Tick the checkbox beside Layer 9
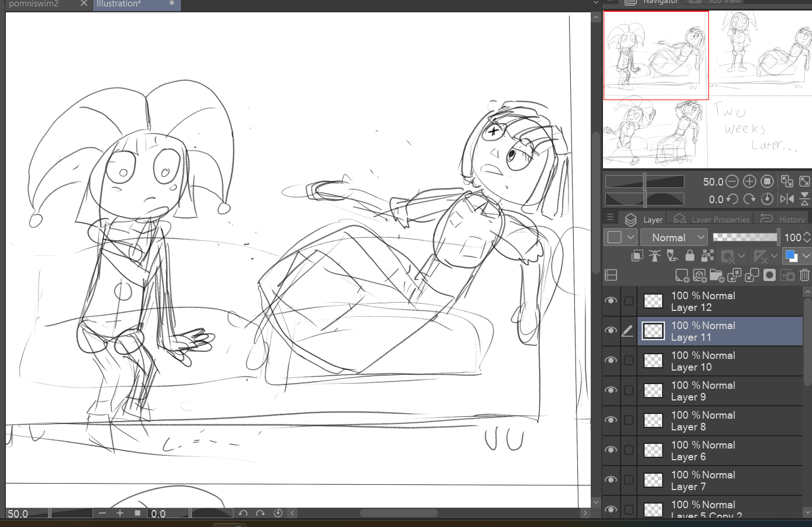 (629, 391)
